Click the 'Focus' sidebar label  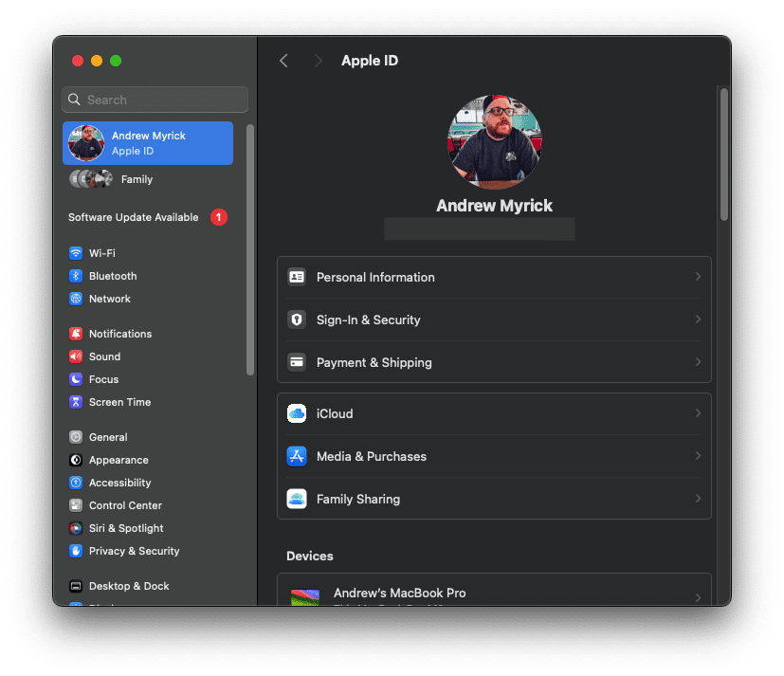[x=103, y=379]
